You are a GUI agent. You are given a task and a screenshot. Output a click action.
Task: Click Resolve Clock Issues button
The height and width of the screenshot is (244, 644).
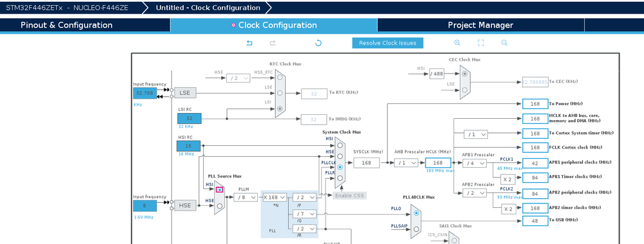pos(387,43)
